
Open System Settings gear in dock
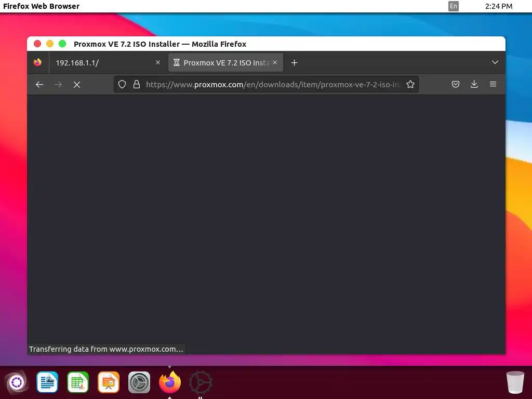[x=139, y=382]
